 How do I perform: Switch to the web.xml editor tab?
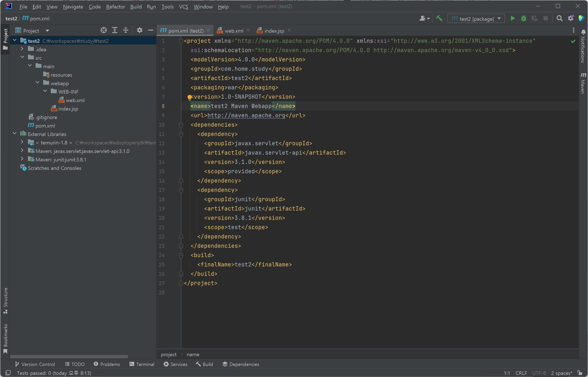click(234, 31)
